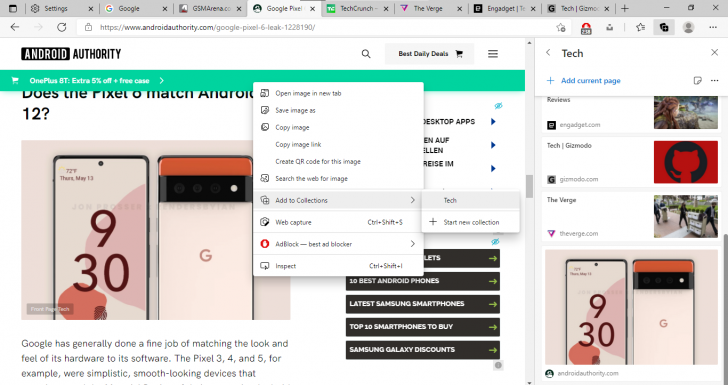Choose Inspect from context menu
The image size is (728, 385).
click(338, 266)
